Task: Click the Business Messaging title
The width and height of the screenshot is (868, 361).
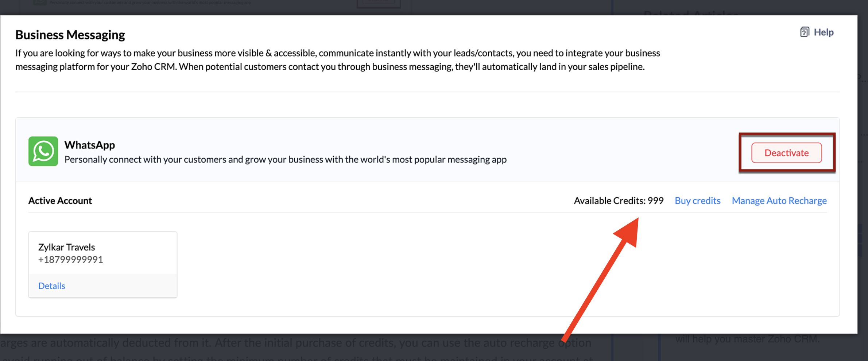Action: point(70,35)
